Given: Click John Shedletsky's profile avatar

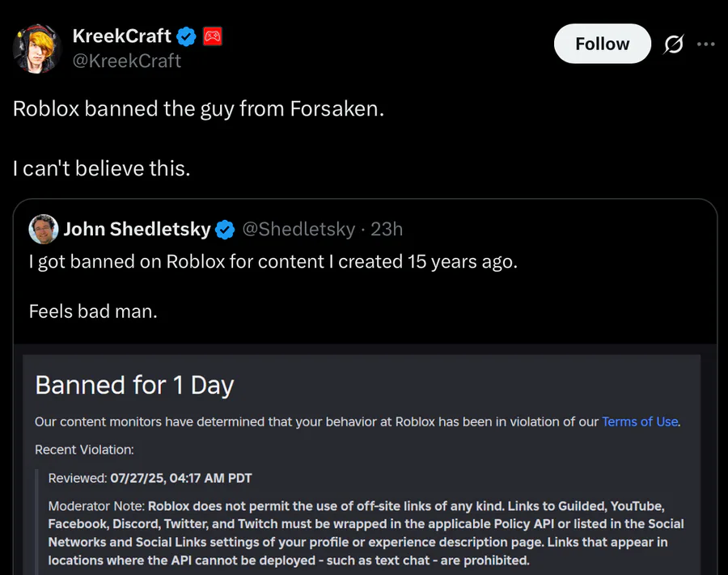Looking at the screenshot, I should point(43,229).
